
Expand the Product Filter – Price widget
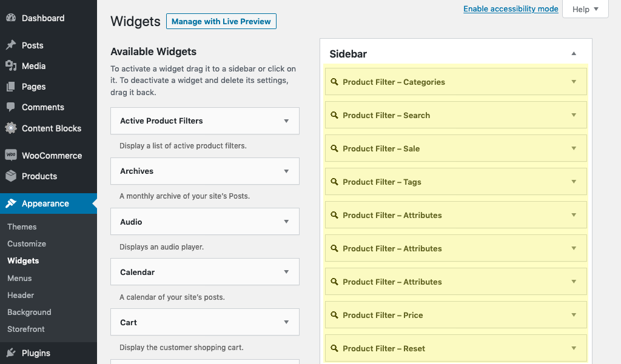click(x=574, y=314)
